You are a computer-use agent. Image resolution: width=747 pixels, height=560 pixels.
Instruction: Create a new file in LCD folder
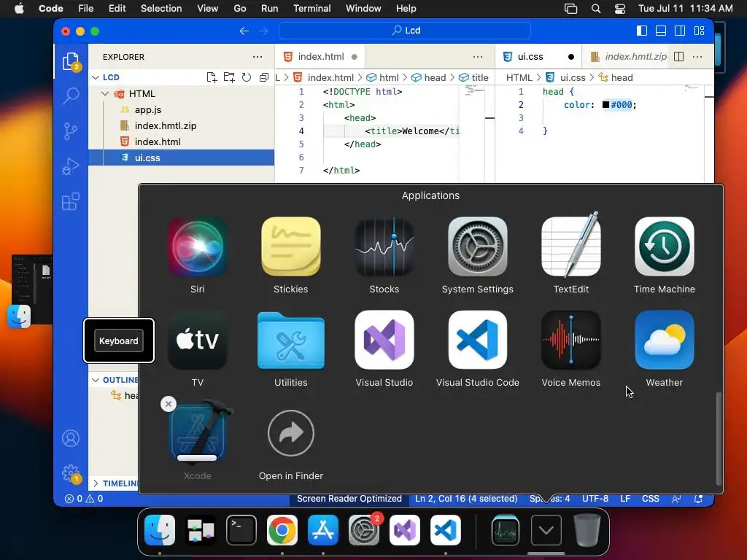212,77
